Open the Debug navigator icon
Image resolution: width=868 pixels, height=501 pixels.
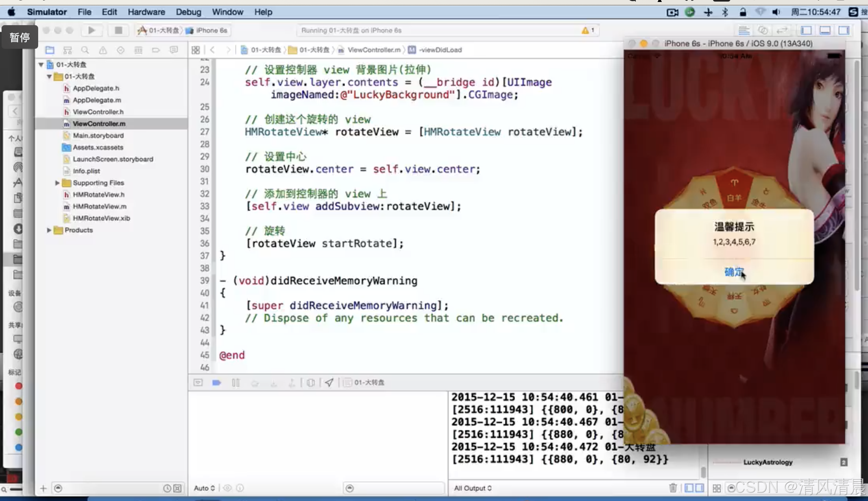[138, 50]
